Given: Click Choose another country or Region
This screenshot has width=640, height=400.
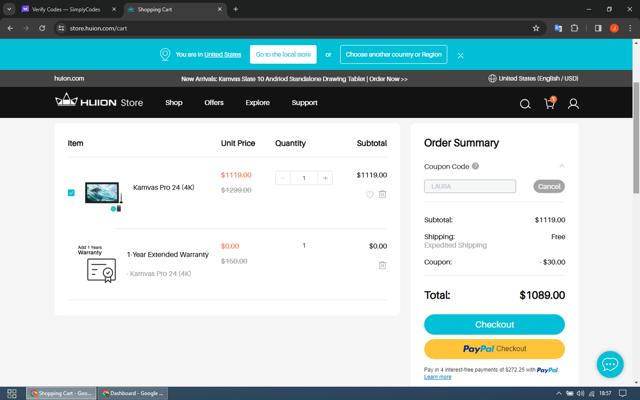Looking at the screenshot, I should pos(393,54).
